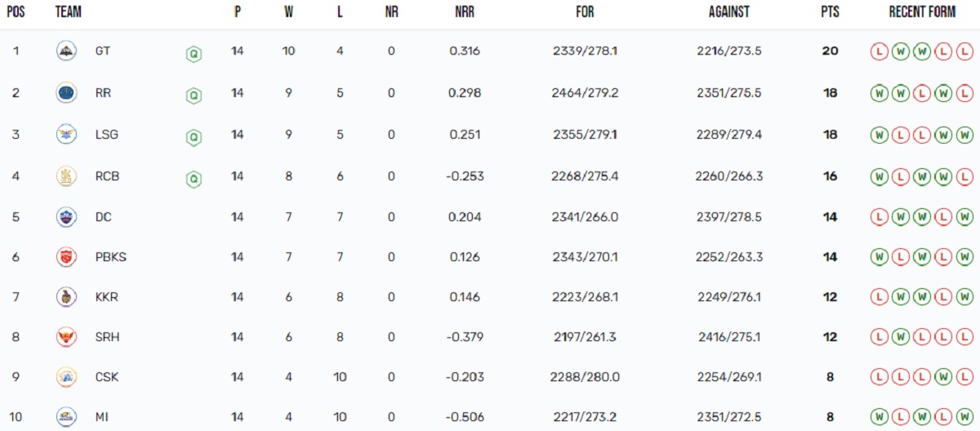This screenshot has width=980, height=431.
Task: Click the SRH team logo
Action: [x=65, y=336]
